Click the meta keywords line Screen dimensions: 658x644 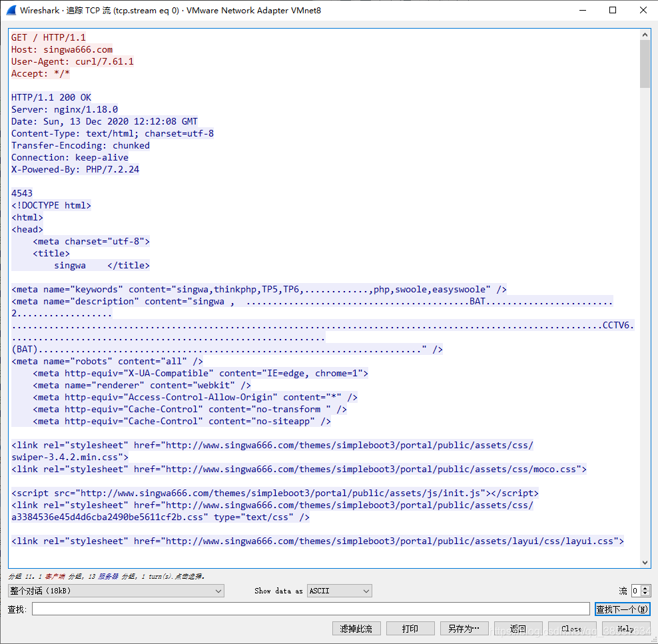259,290
